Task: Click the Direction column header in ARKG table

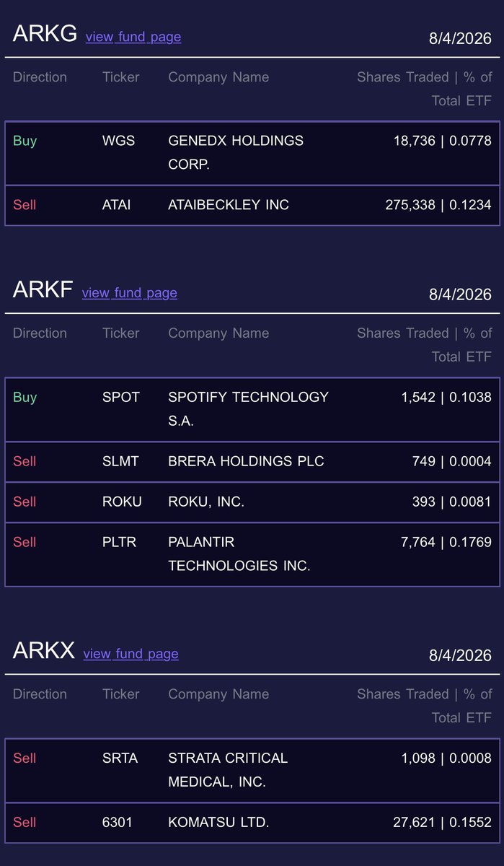Action: coord(40,77)
